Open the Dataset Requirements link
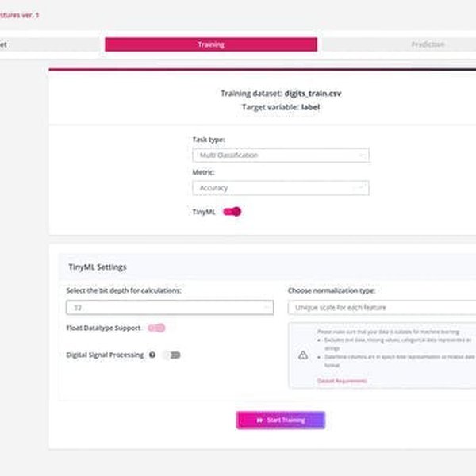Image resolution: width=476 pixels, height=476 pixels. click(x=342, y=381)
